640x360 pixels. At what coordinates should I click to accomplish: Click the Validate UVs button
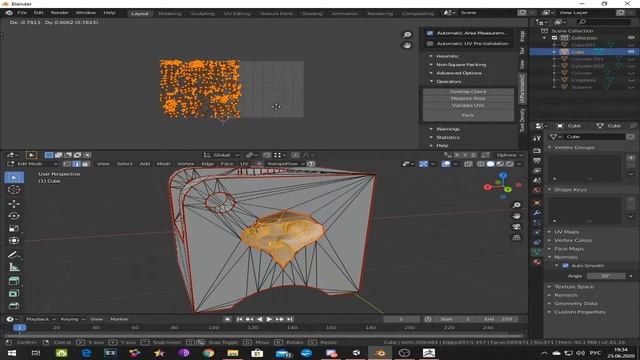coord(468,105)
